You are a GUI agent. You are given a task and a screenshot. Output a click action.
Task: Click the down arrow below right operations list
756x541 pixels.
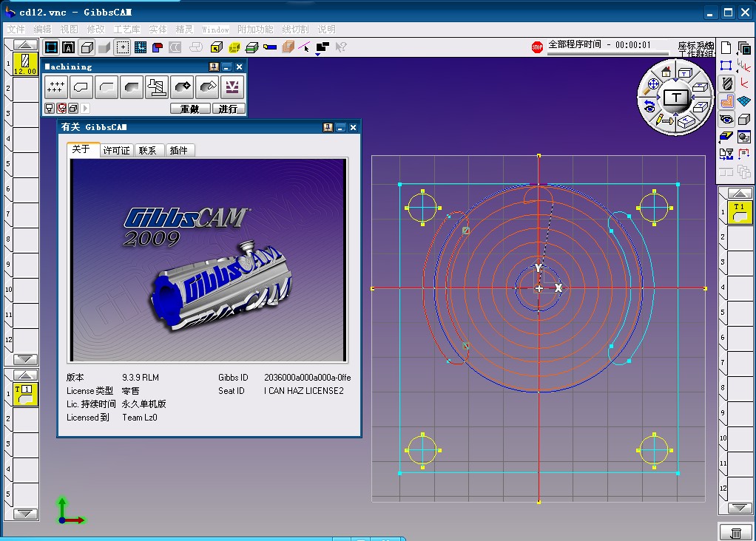coord(740,508)
